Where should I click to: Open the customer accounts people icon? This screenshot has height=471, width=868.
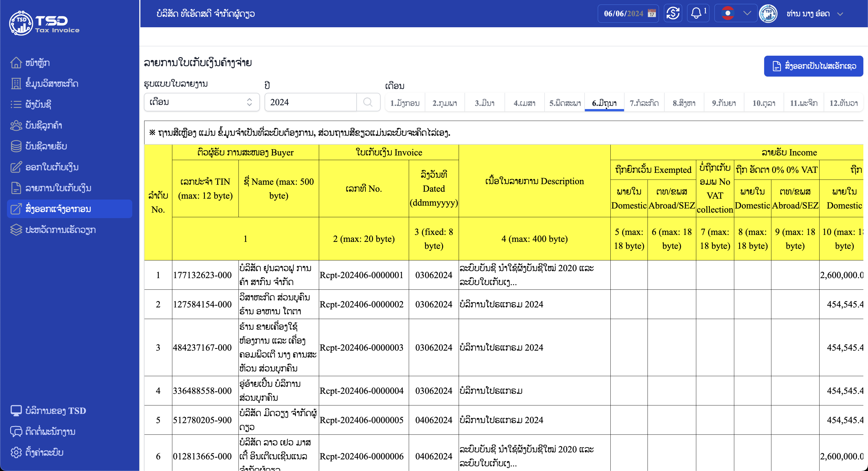click(x=16, y=125)
